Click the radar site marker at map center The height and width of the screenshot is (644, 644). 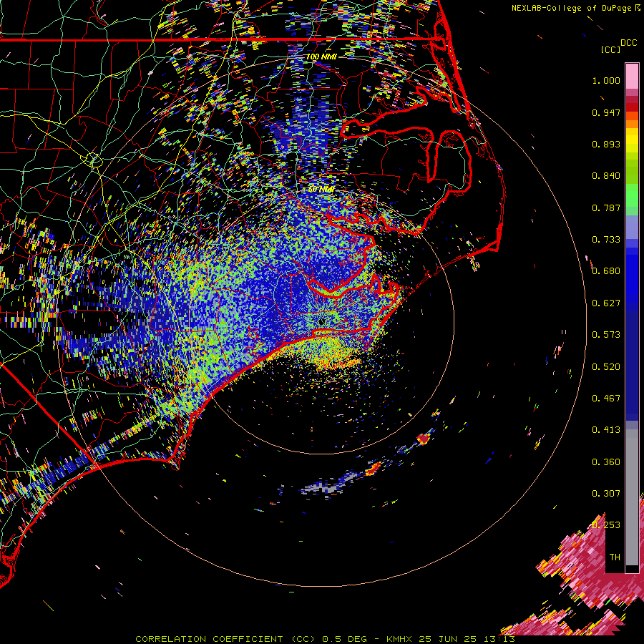(x=321, y=321)
